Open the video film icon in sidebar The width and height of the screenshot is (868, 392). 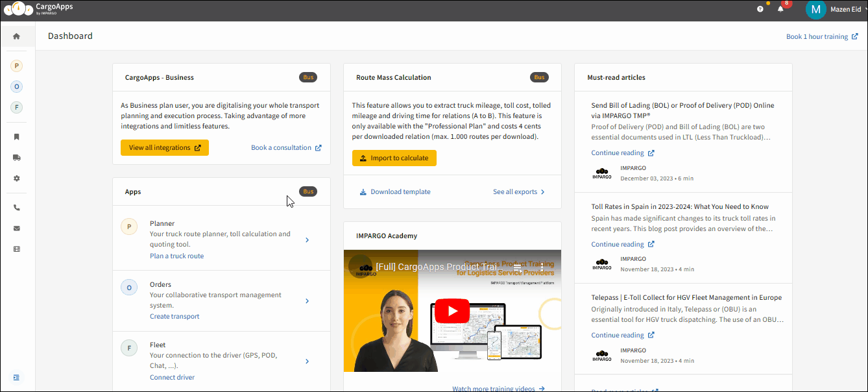point(17,249)
